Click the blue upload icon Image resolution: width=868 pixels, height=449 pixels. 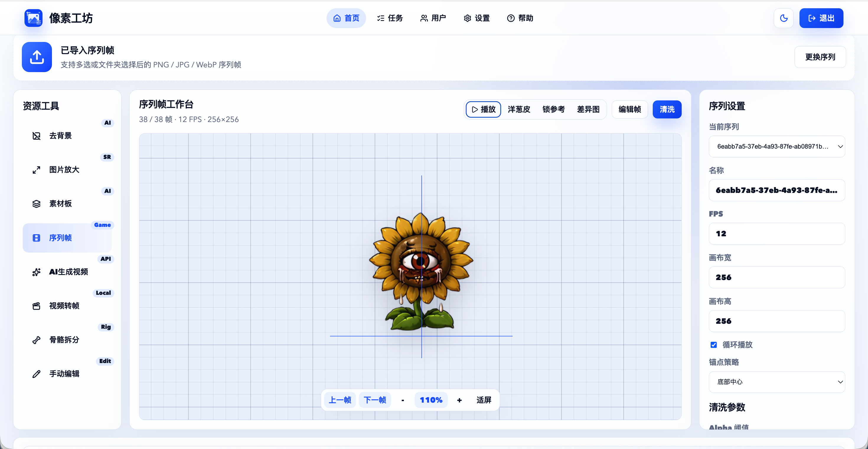tap(37, 57)
